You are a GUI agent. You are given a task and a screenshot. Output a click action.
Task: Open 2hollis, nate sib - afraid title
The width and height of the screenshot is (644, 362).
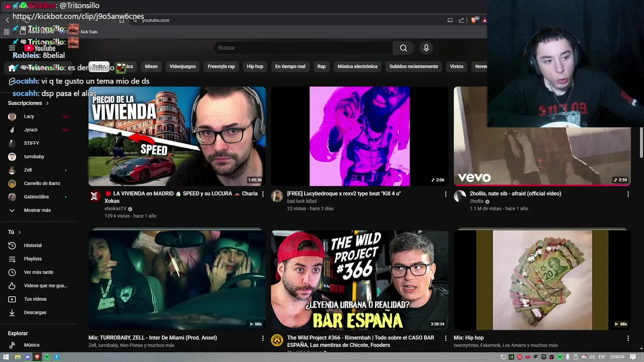pos(515,194)
